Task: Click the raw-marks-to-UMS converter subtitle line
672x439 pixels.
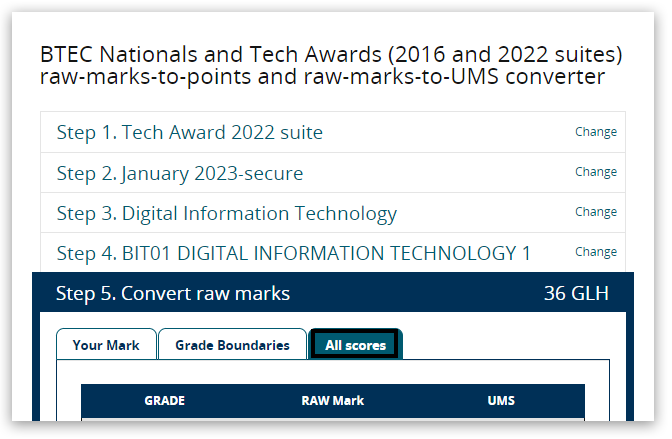Action: tap(322, 76)
